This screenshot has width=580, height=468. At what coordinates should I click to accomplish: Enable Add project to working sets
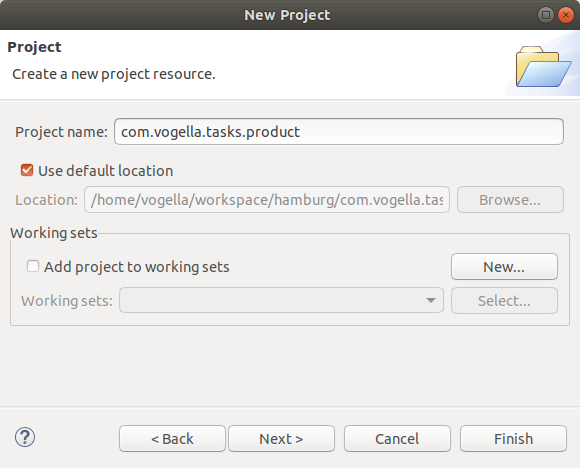(x=33, y=266)
